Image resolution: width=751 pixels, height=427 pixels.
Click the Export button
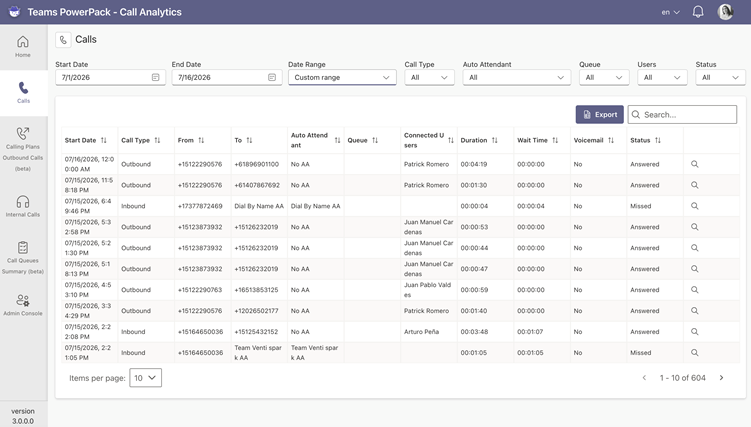pyautogui.click(x=600, y=114)
